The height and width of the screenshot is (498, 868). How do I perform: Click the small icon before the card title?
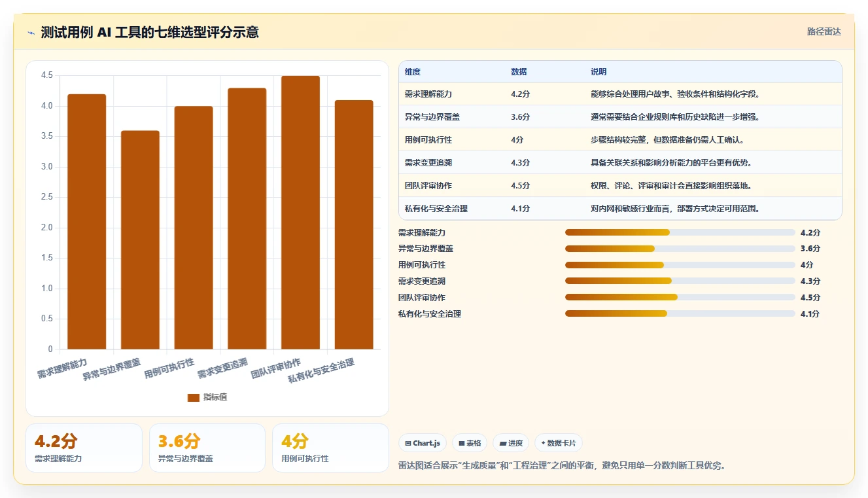point(31,33)
